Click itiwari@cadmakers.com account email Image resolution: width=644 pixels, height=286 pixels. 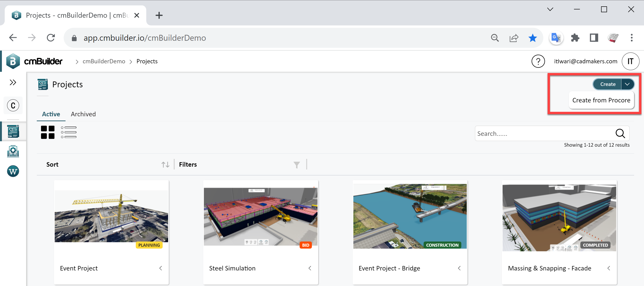[586, 61]
